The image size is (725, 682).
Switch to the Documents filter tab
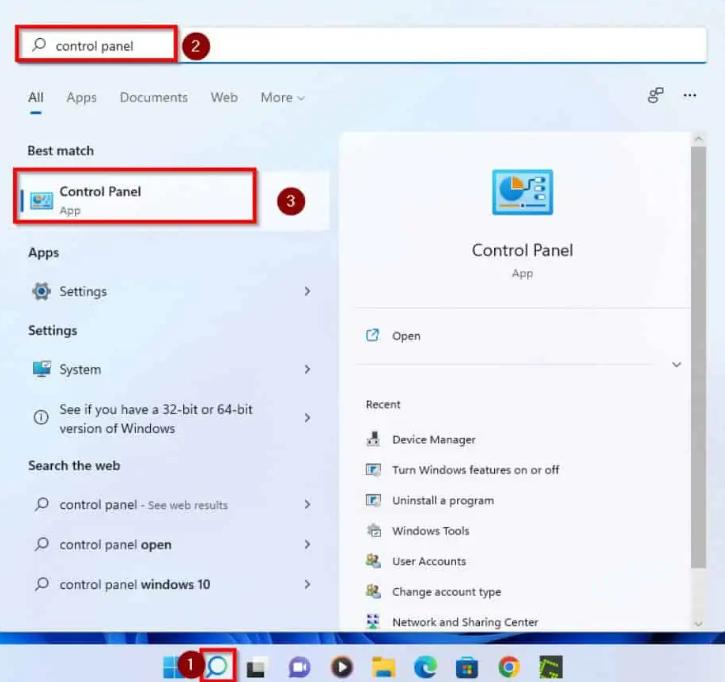coord(154,97)
